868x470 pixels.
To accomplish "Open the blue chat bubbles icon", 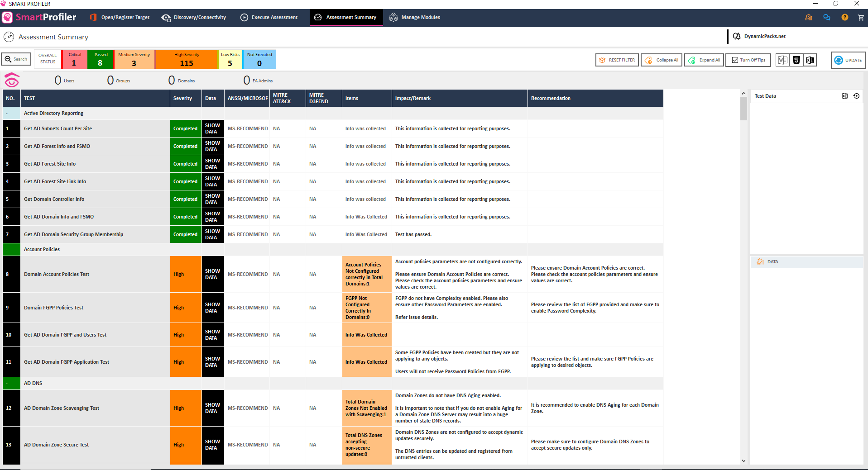I will pyautogui.click(x=827, y=18).
